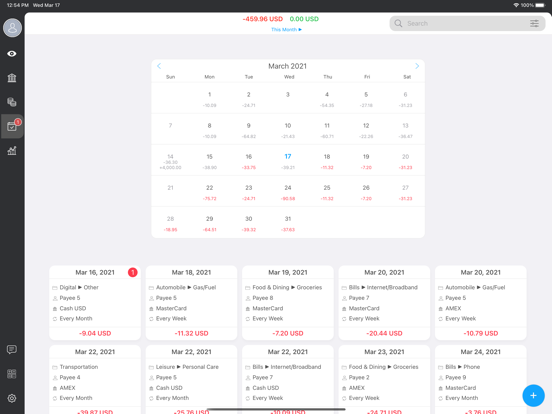Open the overview eye icon in sidebar
Viewport: 552px width, 414px height.
pyautogui.click(x=12, y=54)
